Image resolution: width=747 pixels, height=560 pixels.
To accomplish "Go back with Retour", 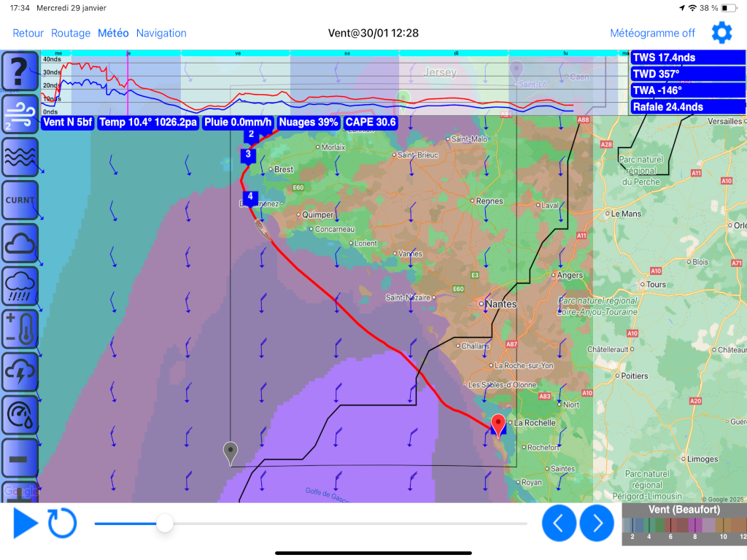I will 28,33.
